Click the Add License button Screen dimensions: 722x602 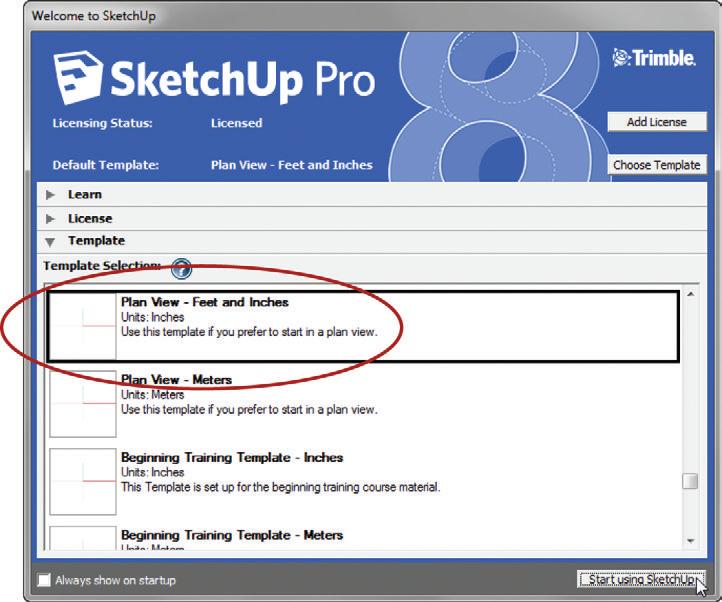tap(657, 122)
